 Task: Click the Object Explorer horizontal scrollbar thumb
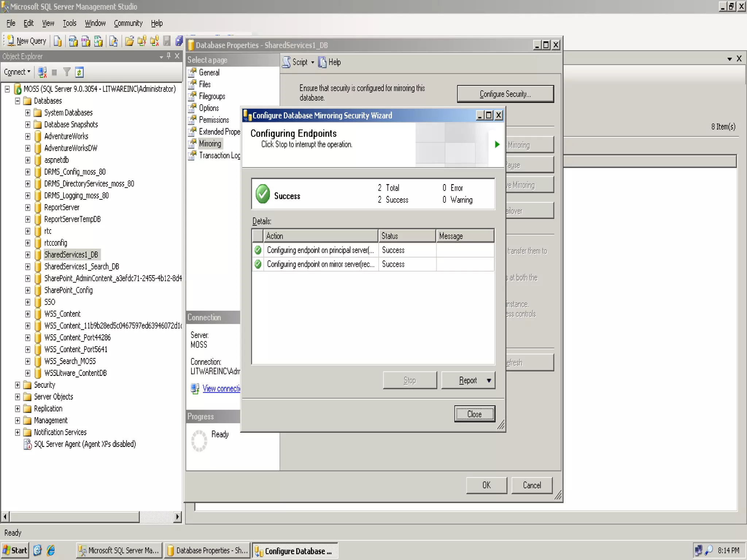pos(74,517)
